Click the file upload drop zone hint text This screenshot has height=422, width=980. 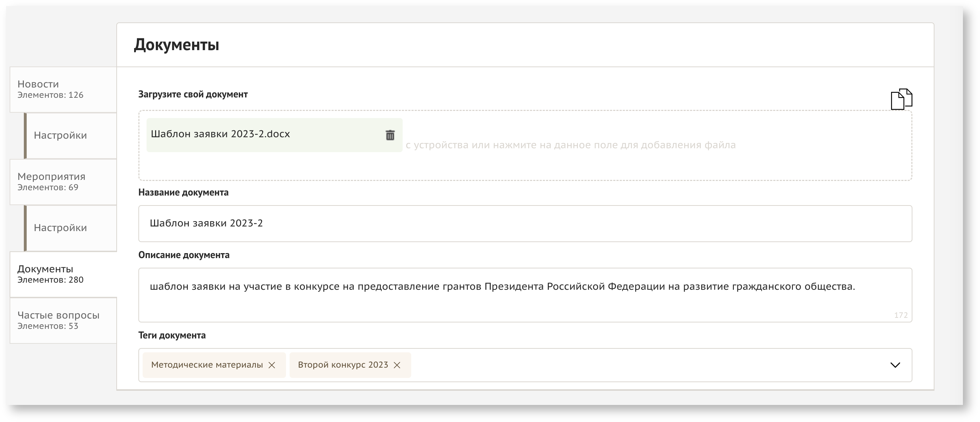[571, 145]
